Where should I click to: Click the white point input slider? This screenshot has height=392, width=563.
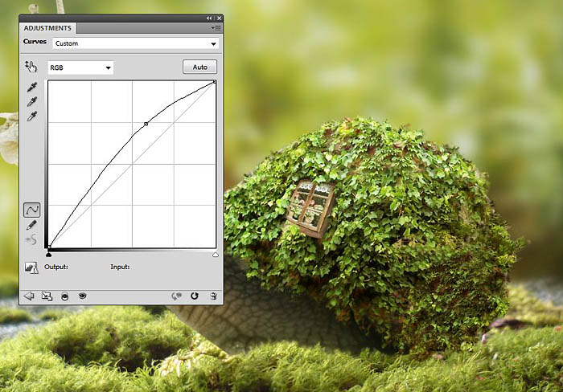[215, 255]
